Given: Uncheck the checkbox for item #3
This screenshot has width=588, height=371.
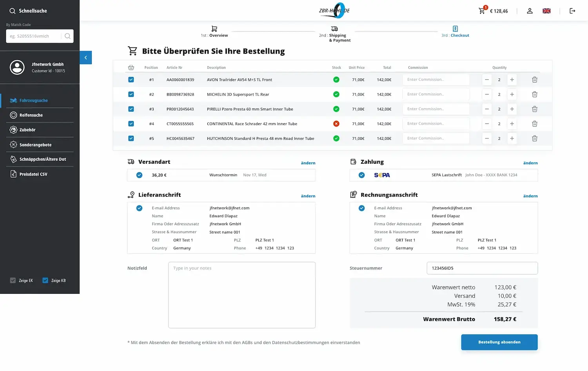Looking at the screenshot, I should (x=131, y=109).
